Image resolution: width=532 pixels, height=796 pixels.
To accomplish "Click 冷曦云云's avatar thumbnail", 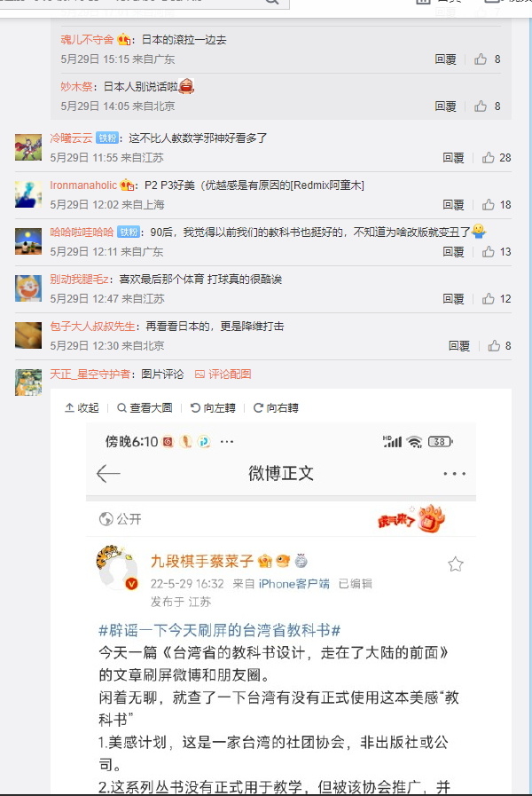I will pos(28,147).
